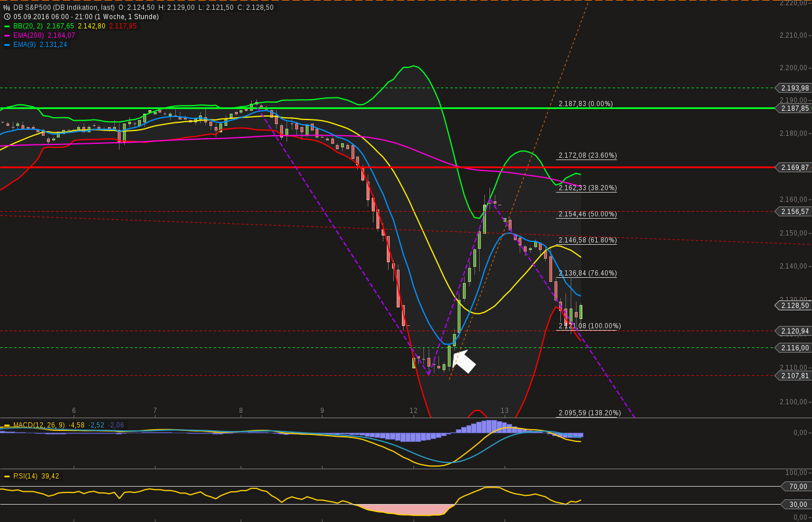Click the 2.107,81 price level tag
The width and height of the screenshot is (812, 522).
coord(793,376)
